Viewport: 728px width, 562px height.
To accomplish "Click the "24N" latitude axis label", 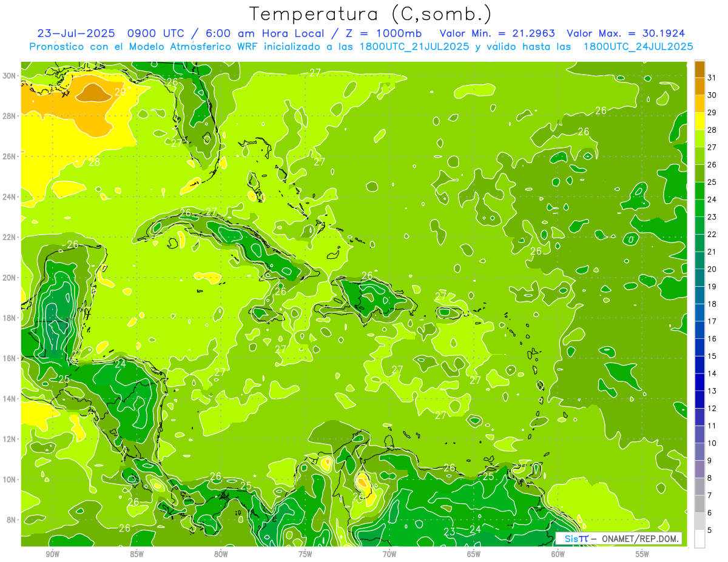I will (x=10, y=197).
